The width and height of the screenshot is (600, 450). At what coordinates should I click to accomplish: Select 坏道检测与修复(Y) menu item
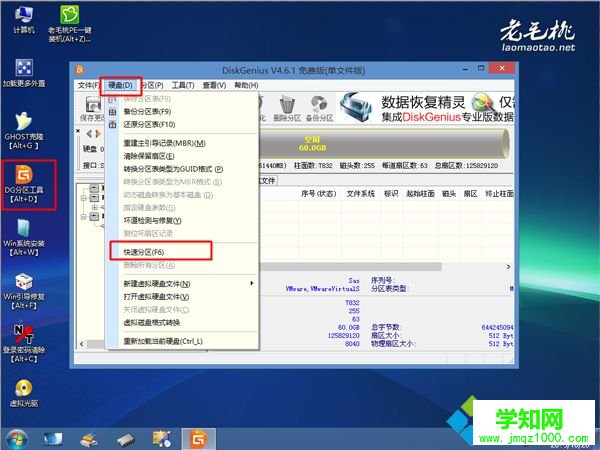coord(182,220)
